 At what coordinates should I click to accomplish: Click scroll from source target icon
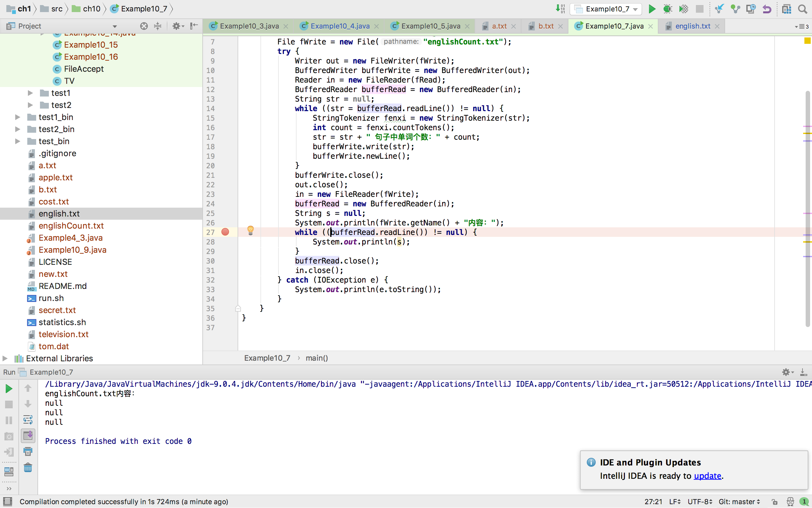tap(144, 26)
